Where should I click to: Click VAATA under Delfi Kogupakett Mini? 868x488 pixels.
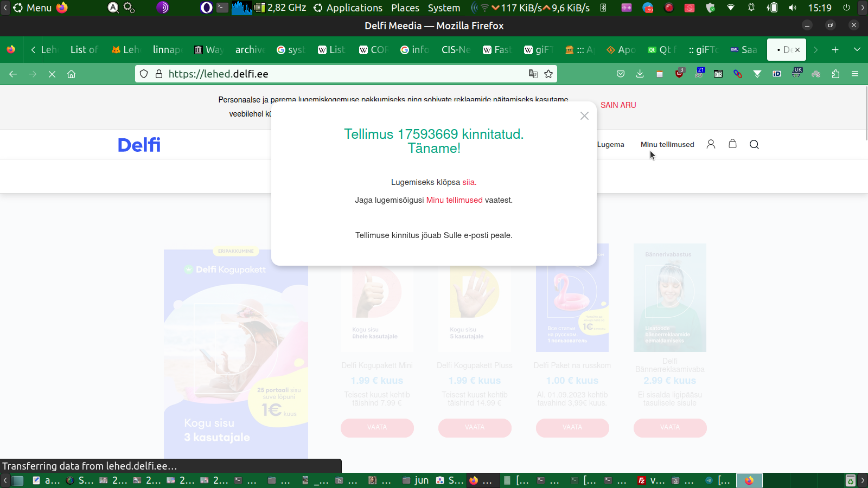[x=377, y=427]
